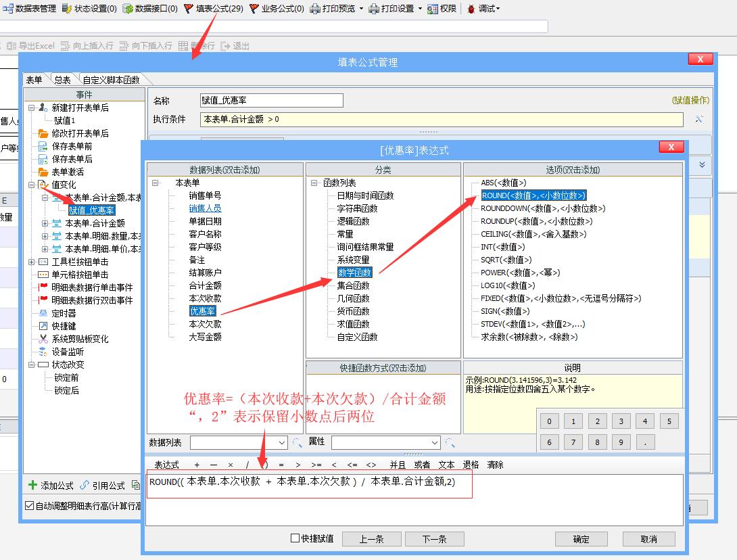Image resolution: width=737 pixels, height=560 pixels.
Task: 点击填表公式(29)图标
Action: (x=214, y=9)
